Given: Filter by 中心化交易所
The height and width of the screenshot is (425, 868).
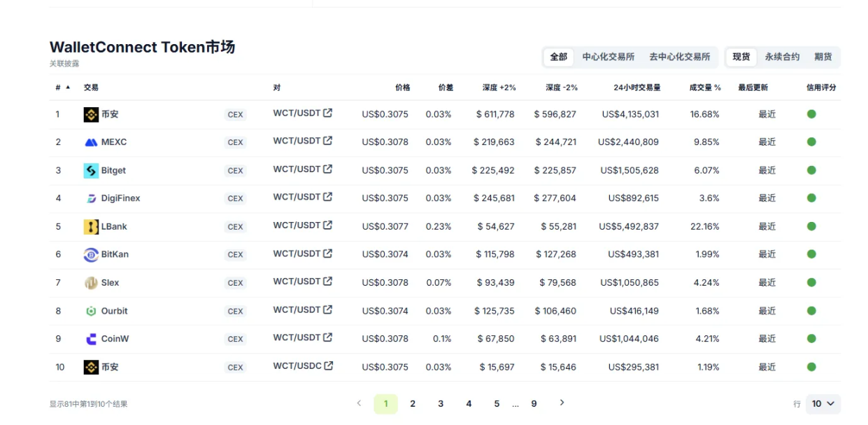Looking at the screenshot, I should (609, 57).
